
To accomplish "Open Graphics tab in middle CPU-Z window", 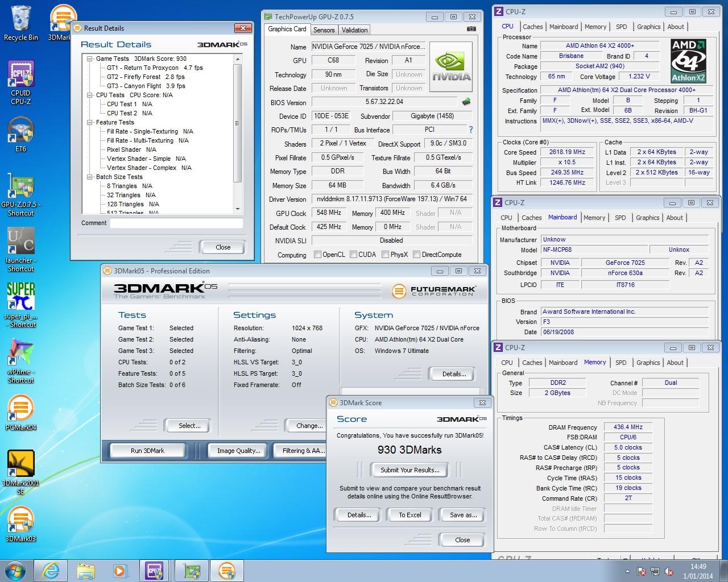I will (x=647, y=218).
